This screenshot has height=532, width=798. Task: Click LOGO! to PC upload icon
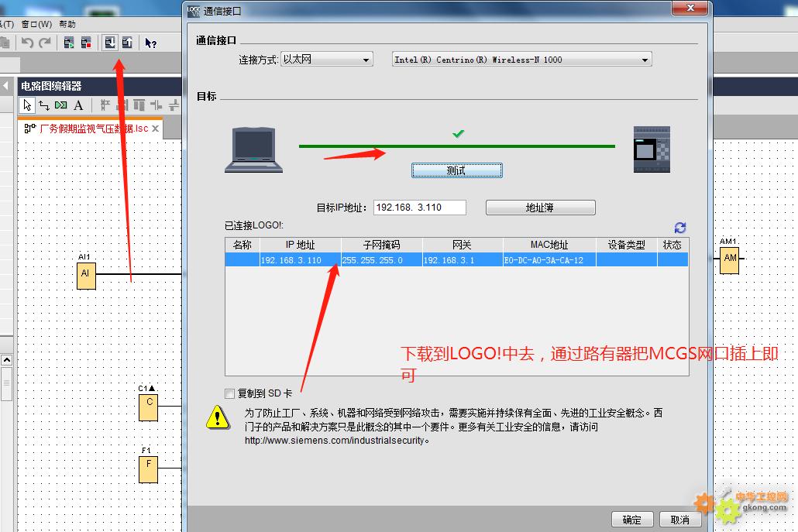[x=127, y=43]
